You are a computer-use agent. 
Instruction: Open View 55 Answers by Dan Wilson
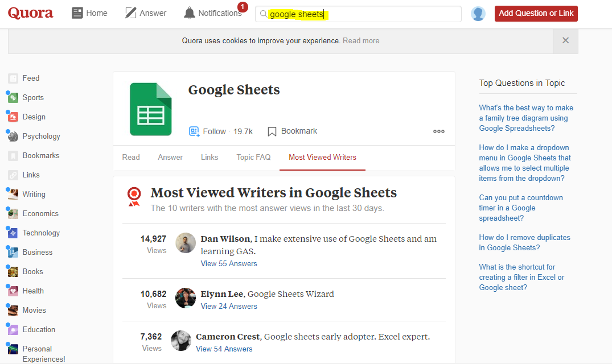point(229,264)
